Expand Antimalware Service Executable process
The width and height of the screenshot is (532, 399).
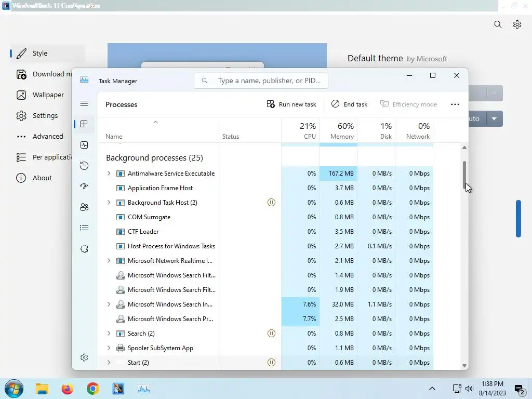(x=109, y=174)
